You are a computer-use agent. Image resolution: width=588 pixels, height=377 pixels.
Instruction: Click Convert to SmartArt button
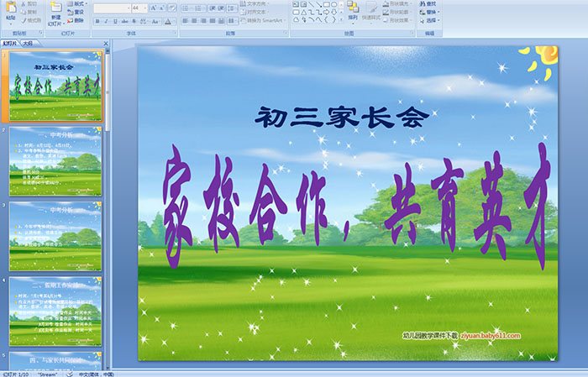coord(263,20)
